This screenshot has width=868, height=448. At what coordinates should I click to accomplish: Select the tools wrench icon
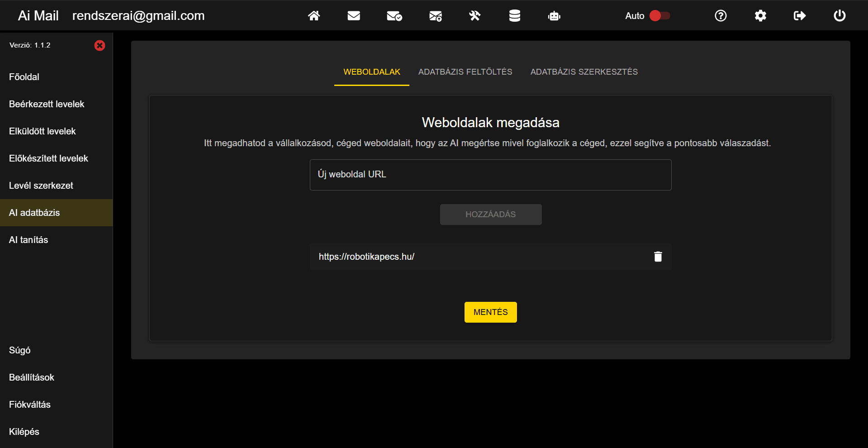point(474,15)
